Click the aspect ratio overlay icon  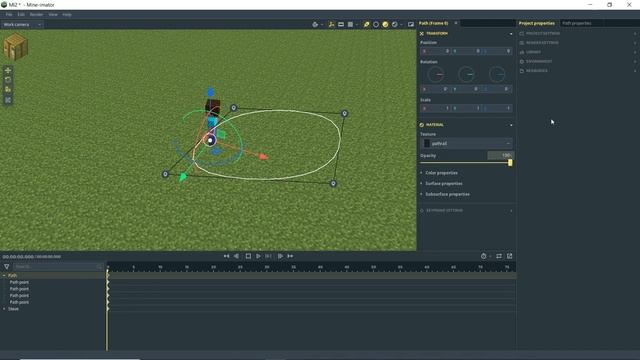(x=341, y=24)
